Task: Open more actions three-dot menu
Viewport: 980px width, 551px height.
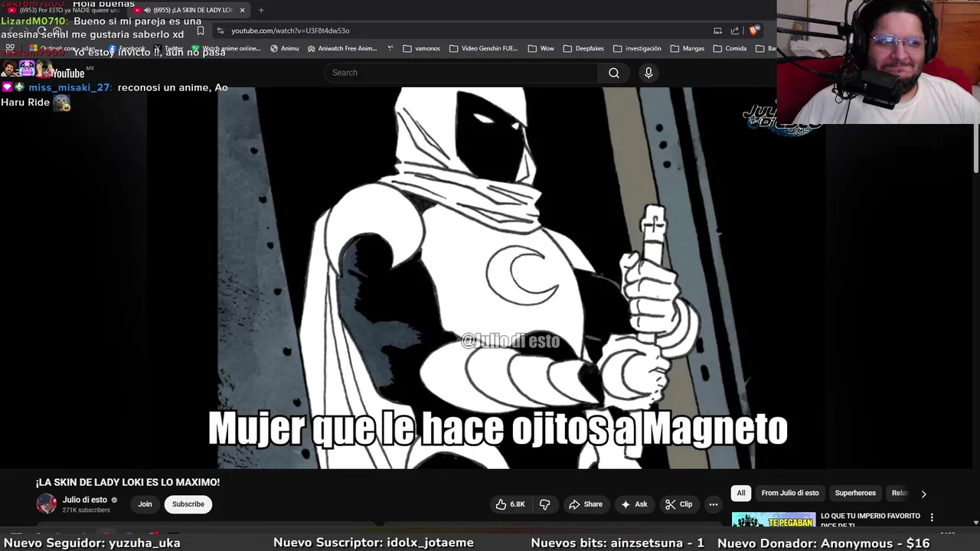Action: pos(714,504)
